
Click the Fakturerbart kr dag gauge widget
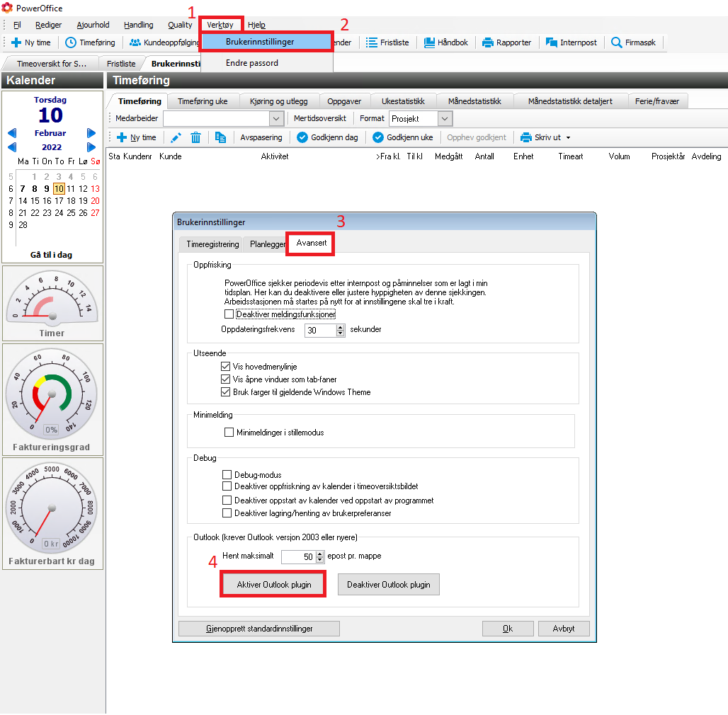click(x=52, y=513)
